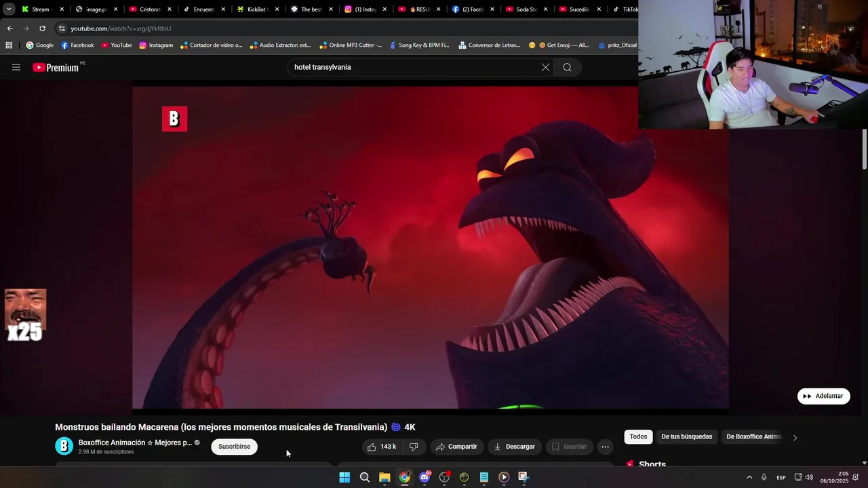Image resolution: width=868 pixels, height=488 pixels.
Task: Close the Cristorata tab
Action: point(169,9)
